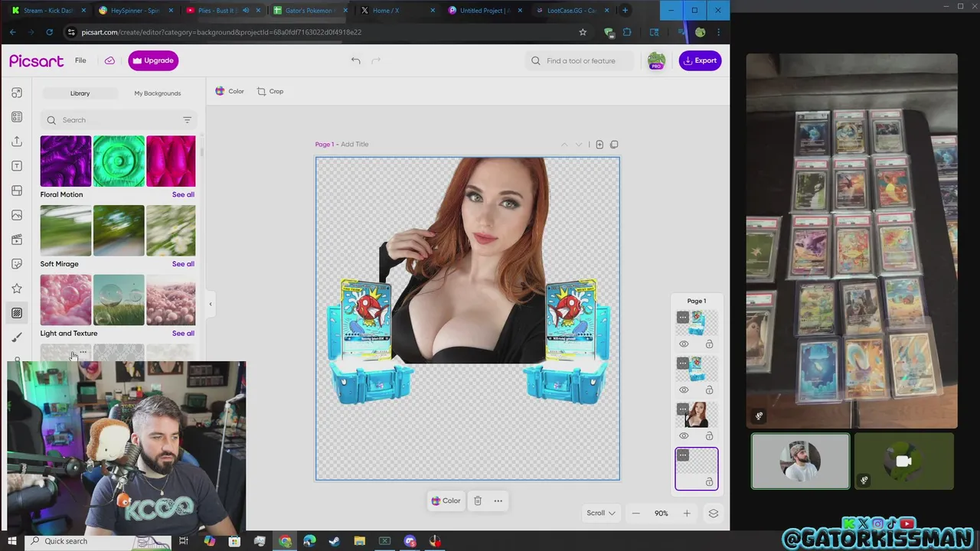Redo the last undone edit

pos(376,60)
